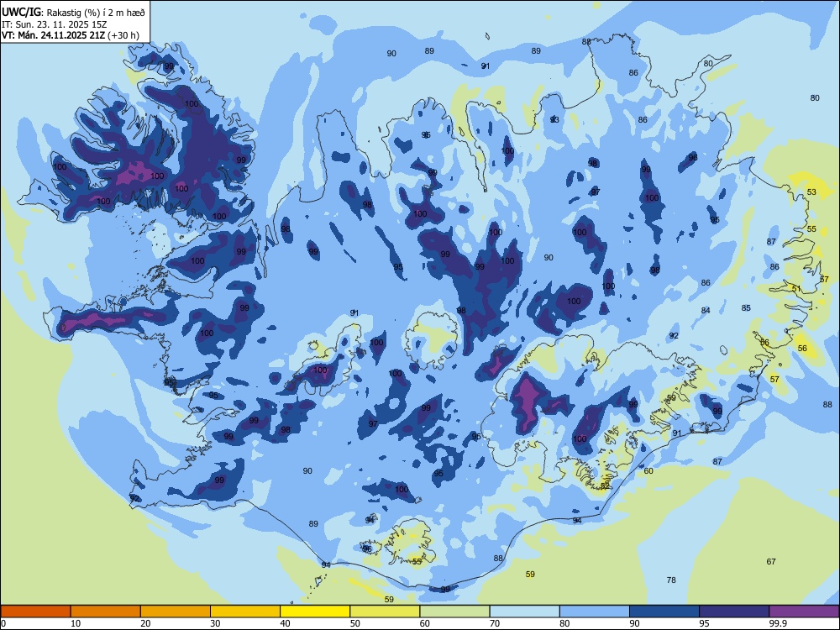The width and height of the screenshot is (840, 630).
Task: Select the golden 30–40 legend swatch
Action: (x=245, y=612)
